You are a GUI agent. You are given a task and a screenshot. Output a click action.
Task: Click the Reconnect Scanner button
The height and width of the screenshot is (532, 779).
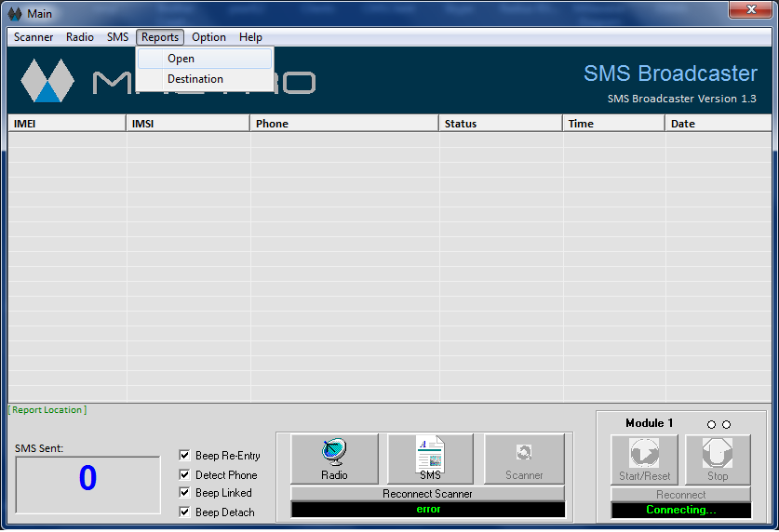click(x=427, y=494)
